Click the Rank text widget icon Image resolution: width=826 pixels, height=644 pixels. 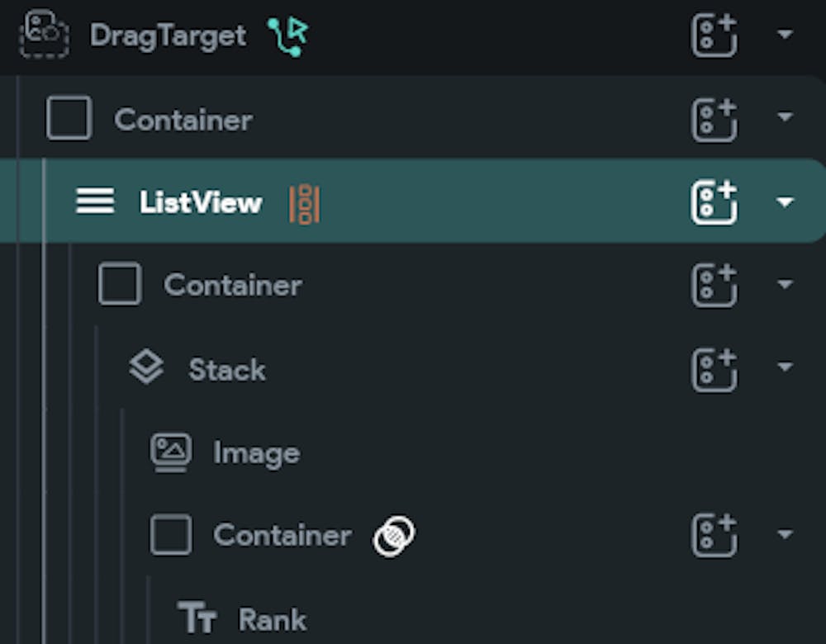(197, 618)
